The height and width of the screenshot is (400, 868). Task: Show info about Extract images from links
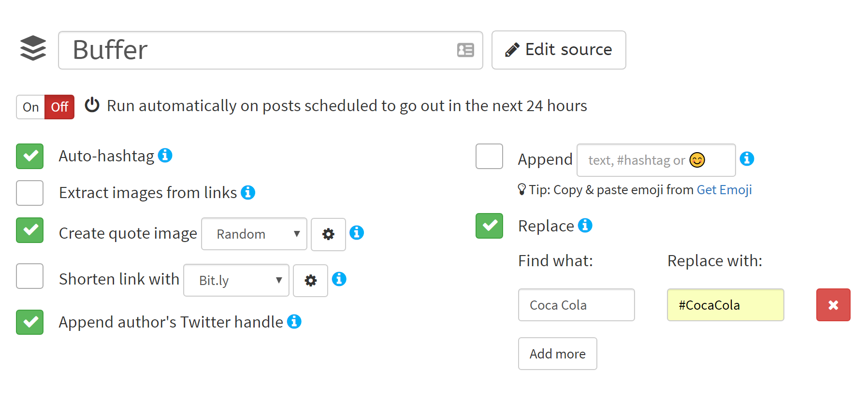pyautogui.click(x=248, y=192)
